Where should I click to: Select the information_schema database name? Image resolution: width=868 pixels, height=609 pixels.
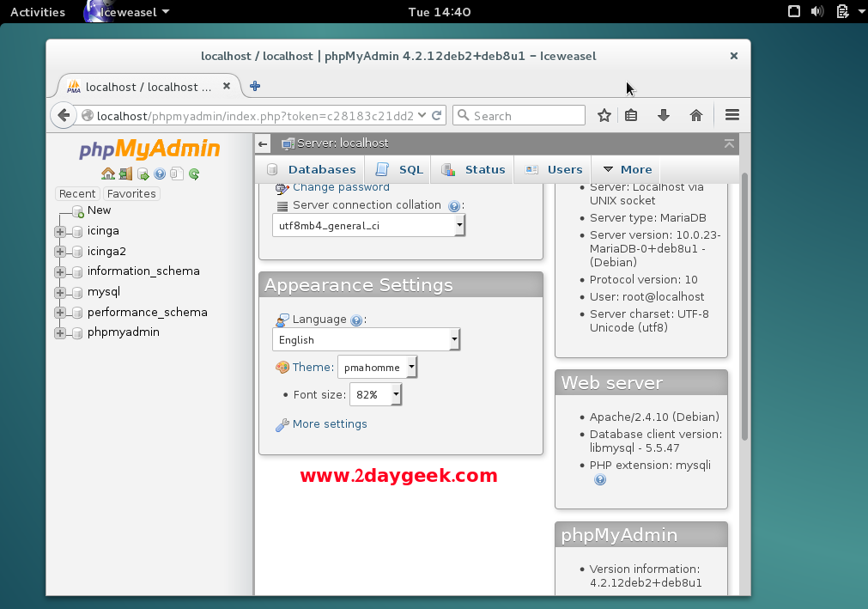pos(143,271)
